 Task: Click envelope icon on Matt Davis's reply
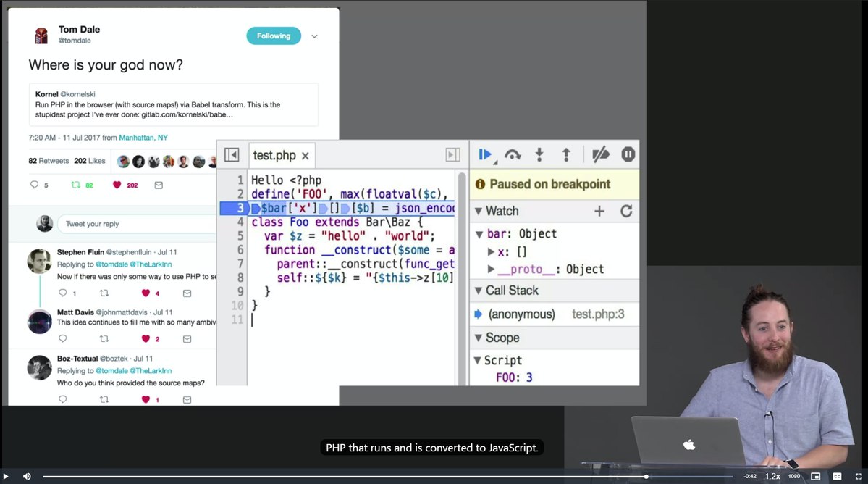click(187, 339)
